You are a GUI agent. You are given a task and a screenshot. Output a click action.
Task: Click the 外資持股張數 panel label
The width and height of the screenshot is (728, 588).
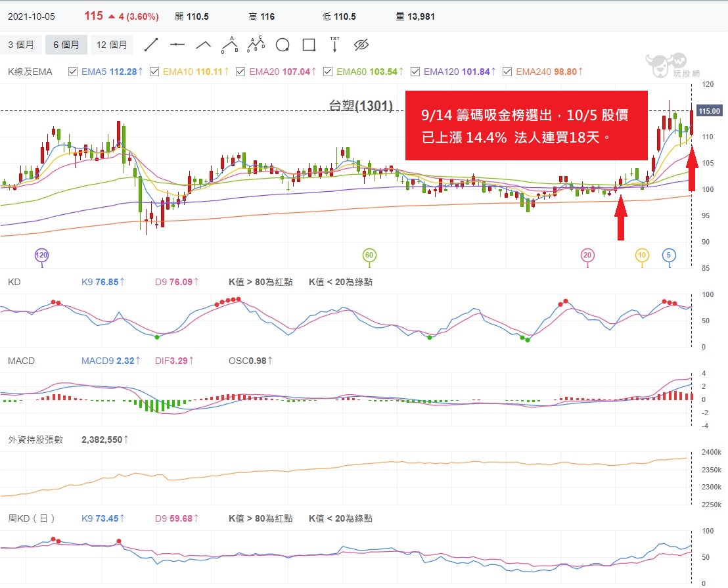click(35, 440)
